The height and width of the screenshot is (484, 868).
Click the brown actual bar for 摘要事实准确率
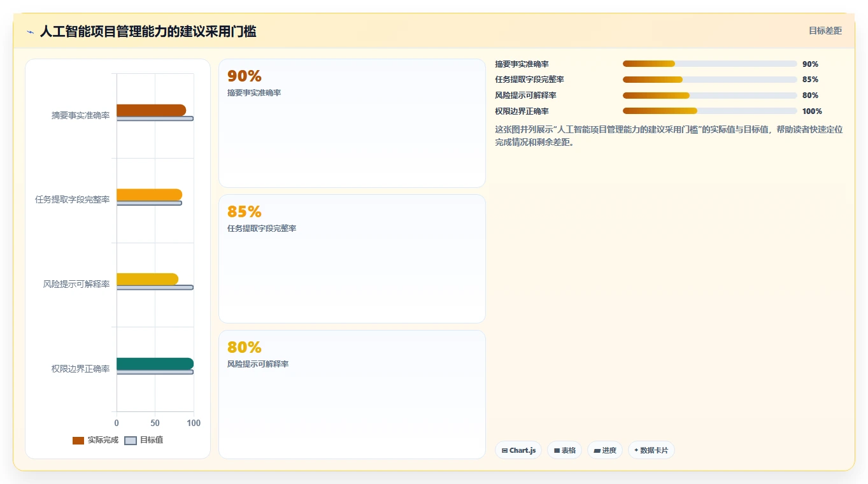151,110
